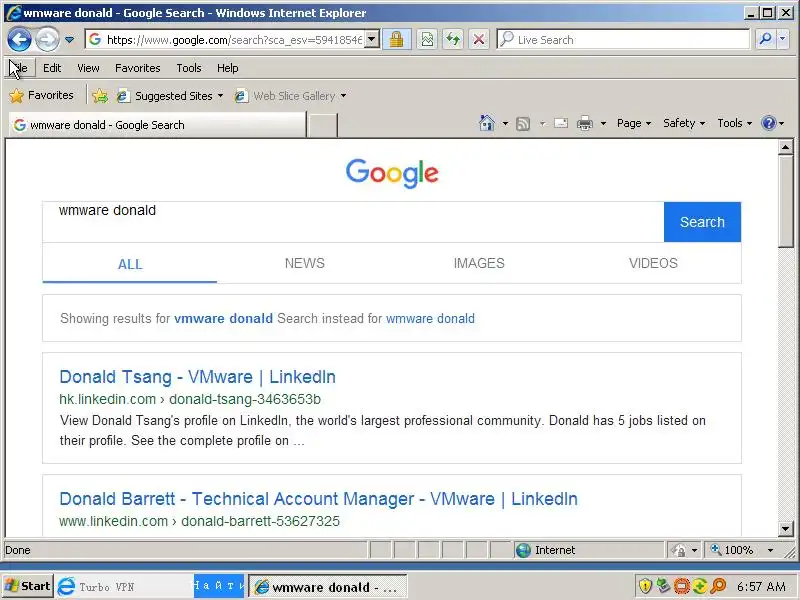Click the RSS feeds icon
Image resolution: width=800 pixels, height=600 pixels.
[523, 123]
